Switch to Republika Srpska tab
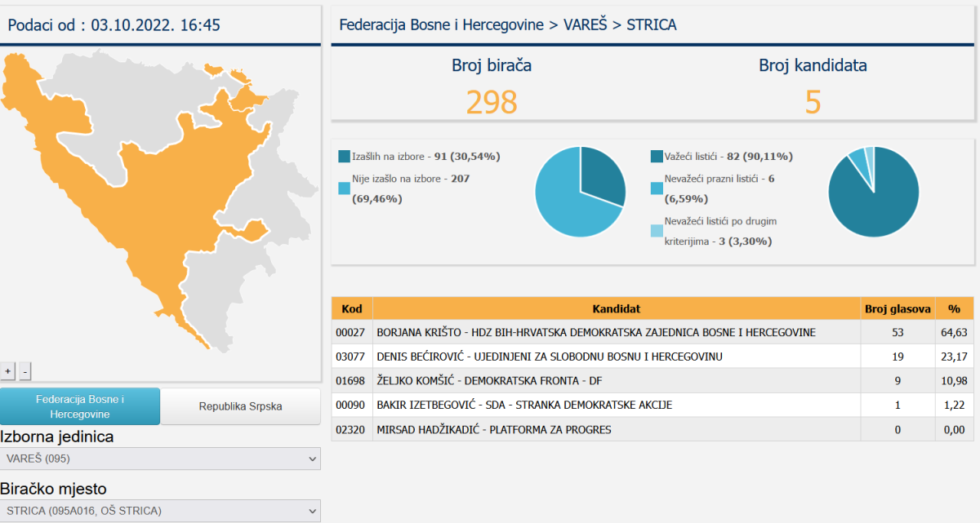This screenshot has height=523, width=980. coord(240,406)
